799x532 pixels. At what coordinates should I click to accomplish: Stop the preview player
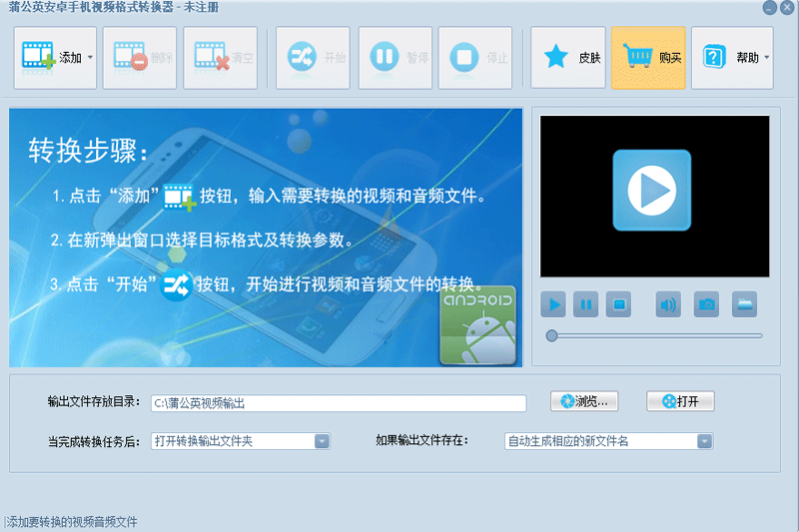[618, 304]
